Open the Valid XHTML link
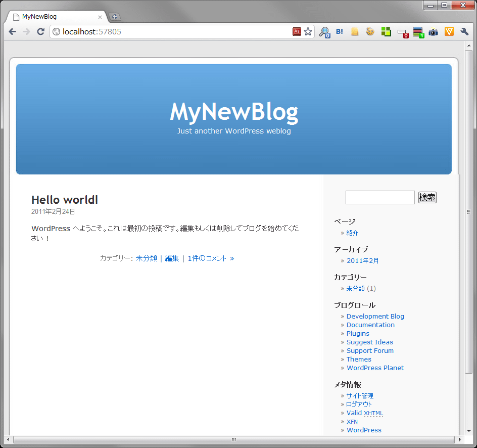The width and height of the screenshot is (477, 448). click(x=365, y=413)
